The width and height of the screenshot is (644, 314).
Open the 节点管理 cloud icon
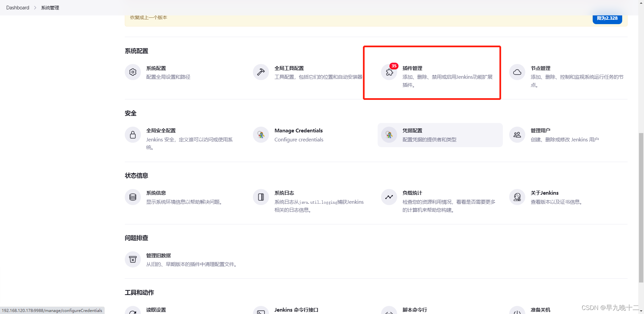pos(517,72)
